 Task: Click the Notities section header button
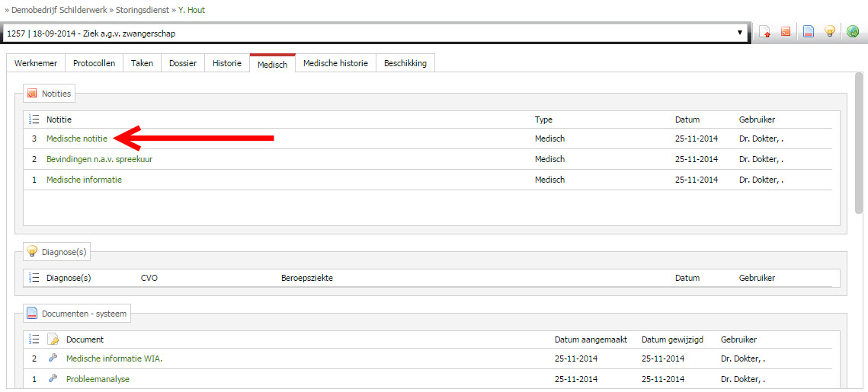(x=49, y=94)
